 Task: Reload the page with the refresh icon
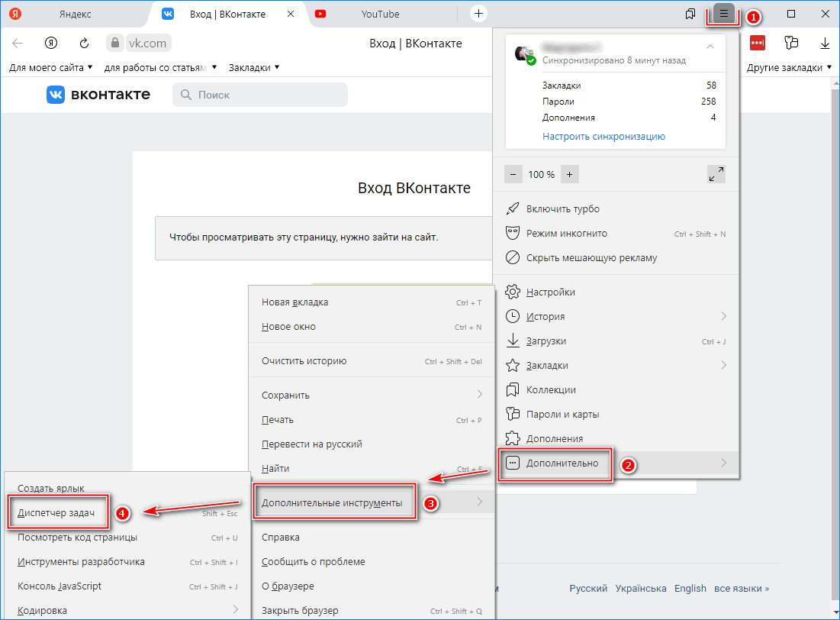[84, 43]
